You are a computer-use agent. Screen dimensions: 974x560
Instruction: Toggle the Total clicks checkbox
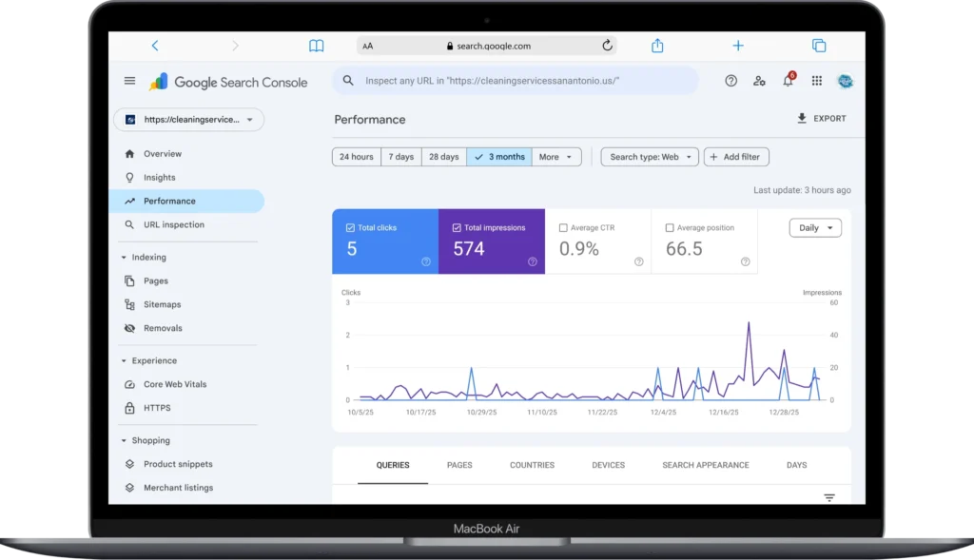pos(351,228)
